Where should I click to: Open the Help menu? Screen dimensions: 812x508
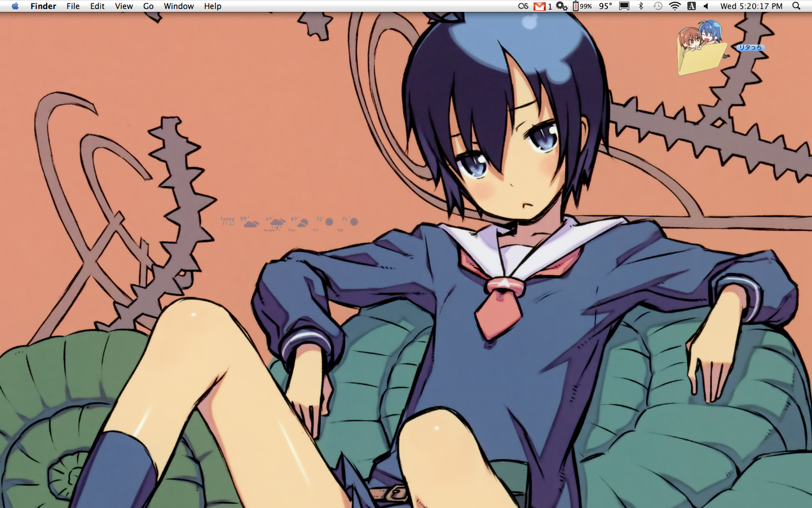click(x=213, y=6)
